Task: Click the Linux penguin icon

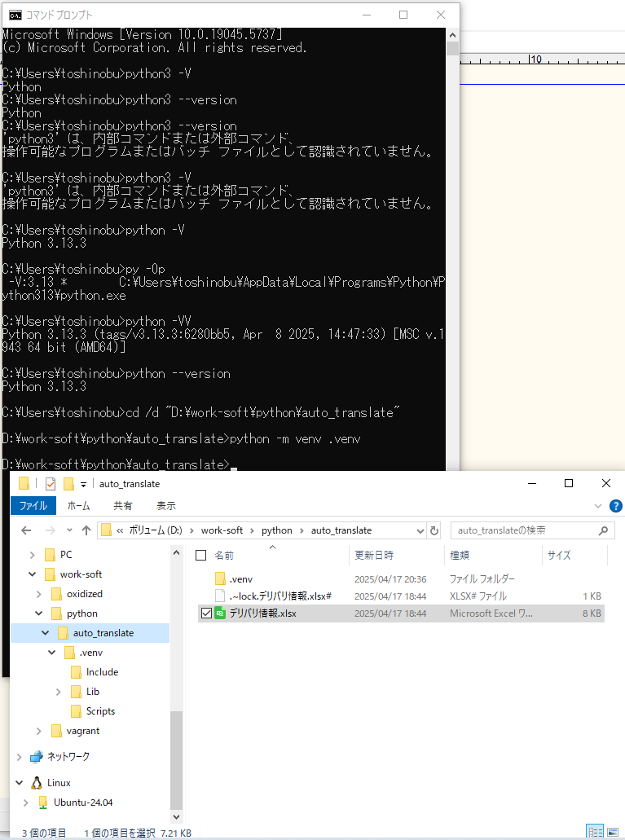Action: [x=37, y=783]
